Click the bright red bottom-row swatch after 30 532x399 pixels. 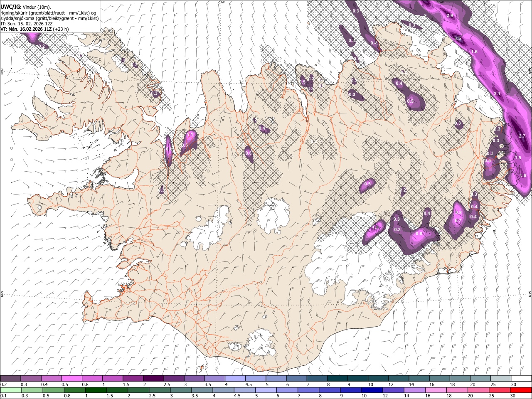(521, 390)
